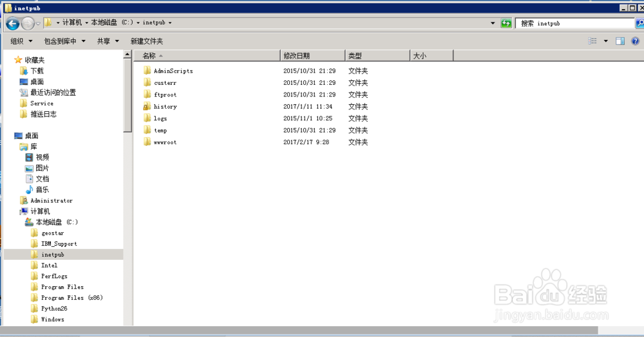Toggle the preview pane icon
The image size is (644, 337).
620,41
